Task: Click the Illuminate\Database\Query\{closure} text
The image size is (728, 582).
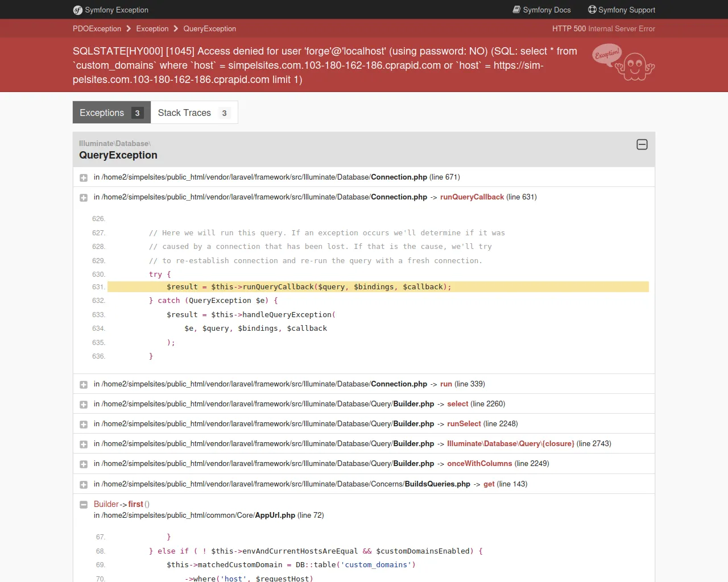Action: click(x=511, y=443)
